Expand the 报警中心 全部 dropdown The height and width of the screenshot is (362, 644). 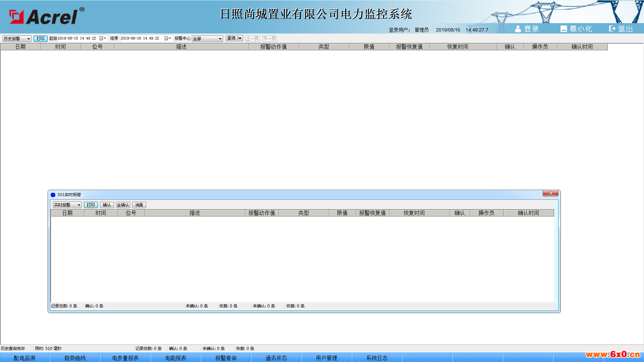coord(220,39)
